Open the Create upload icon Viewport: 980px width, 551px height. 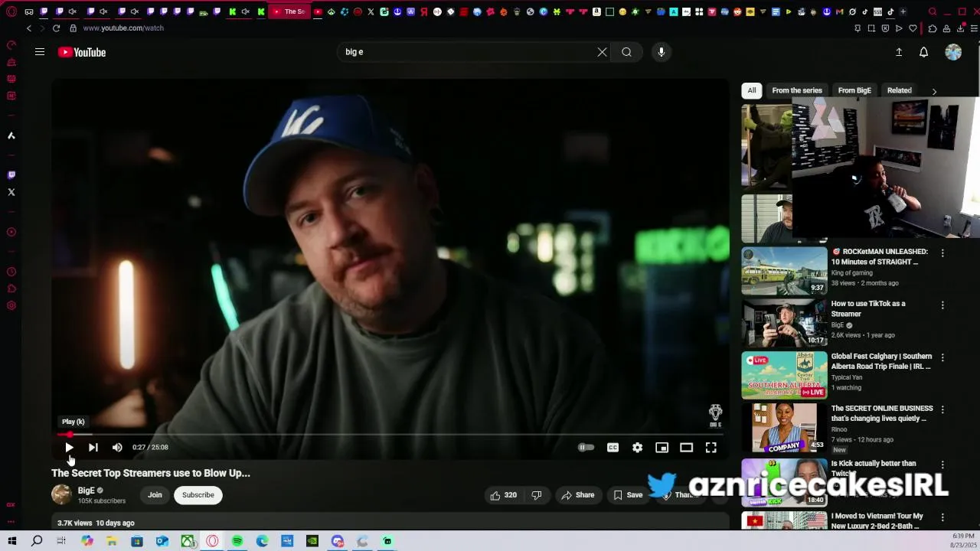[x=899, y=52]
